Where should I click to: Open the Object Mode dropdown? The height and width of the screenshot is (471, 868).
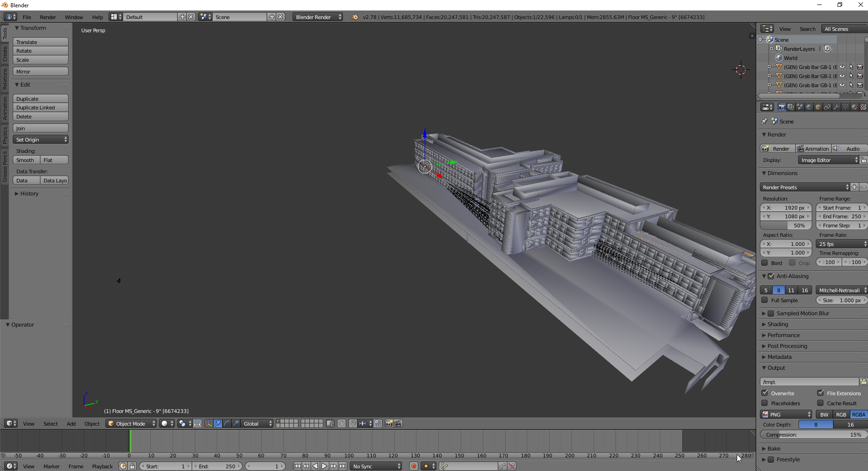131,423
